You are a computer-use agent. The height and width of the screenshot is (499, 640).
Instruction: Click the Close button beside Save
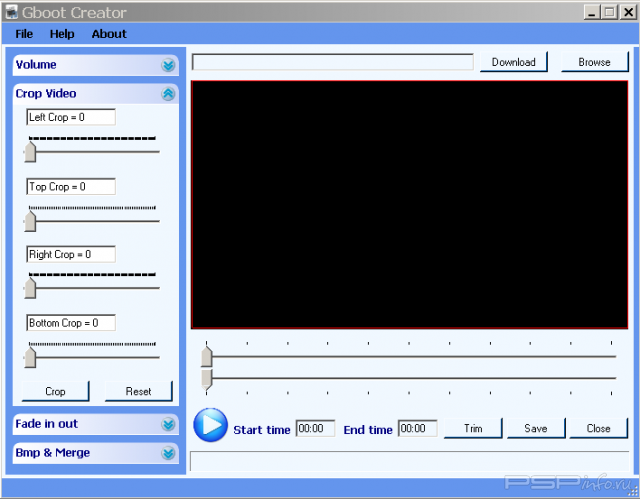[598, 428]
